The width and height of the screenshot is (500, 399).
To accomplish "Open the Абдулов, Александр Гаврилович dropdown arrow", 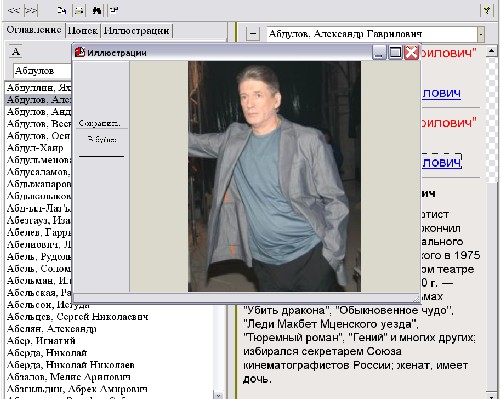I will coord(481,34).
